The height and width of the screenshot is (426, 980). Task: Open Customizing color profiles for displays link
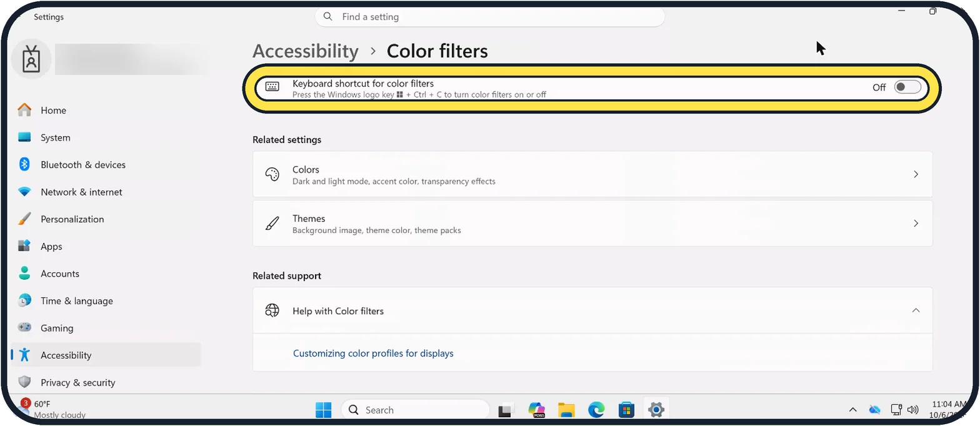373,354
